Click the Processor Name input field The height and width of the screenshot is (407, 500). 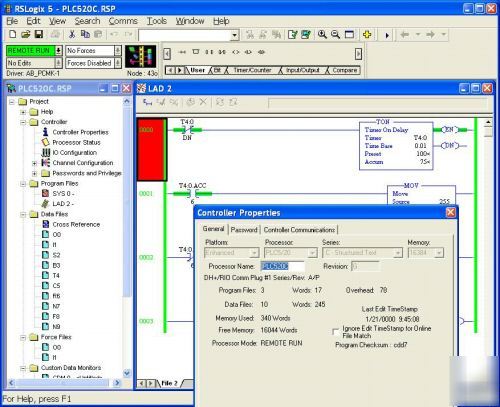282,266
